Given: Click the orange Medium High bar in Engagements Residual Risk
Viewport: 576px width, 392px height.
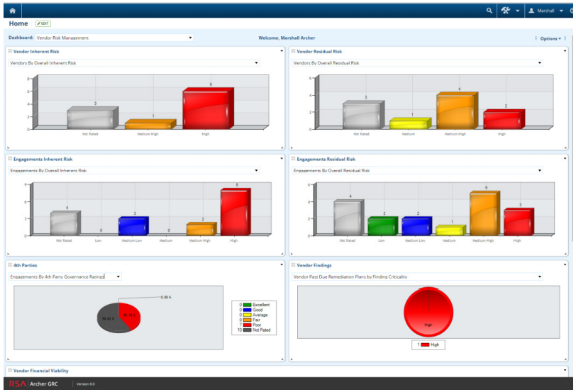Looking at the screenshot, I should point(484,213).
